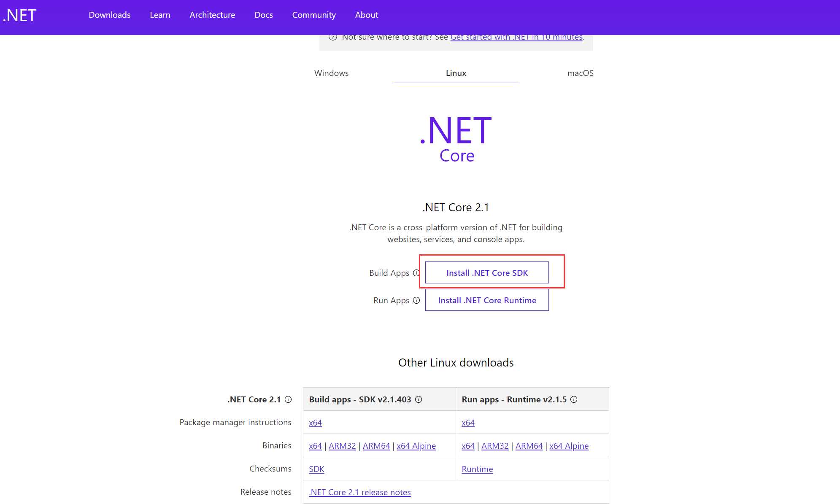Open the About navigation item

tap(367, 15)
